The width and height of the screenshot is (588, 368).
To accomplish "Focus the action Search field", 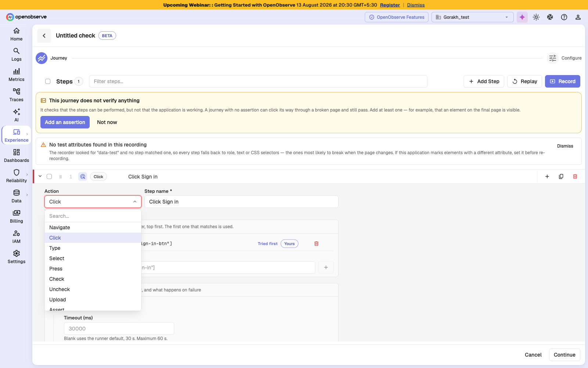I will pos(93,216).
